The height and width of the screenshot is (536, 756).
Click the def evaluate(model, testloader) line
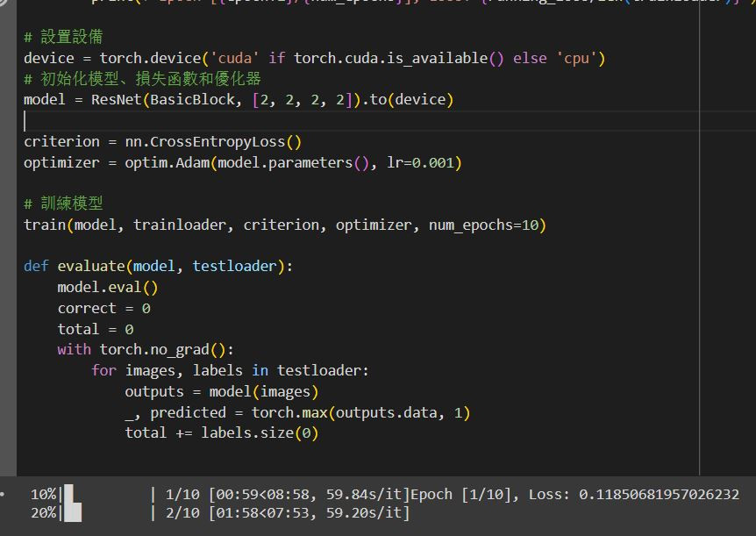[158, 267]
